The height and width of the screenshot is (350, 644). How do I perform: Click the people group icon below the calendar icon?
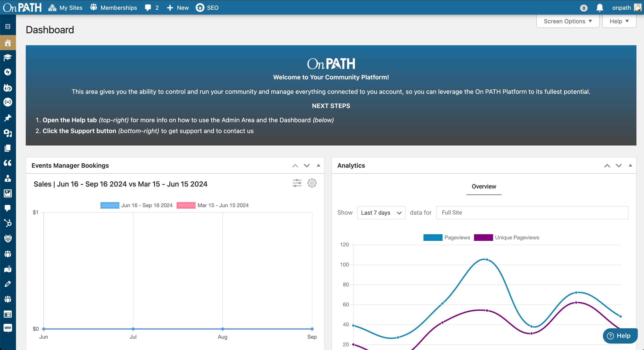tap(8, 254)
